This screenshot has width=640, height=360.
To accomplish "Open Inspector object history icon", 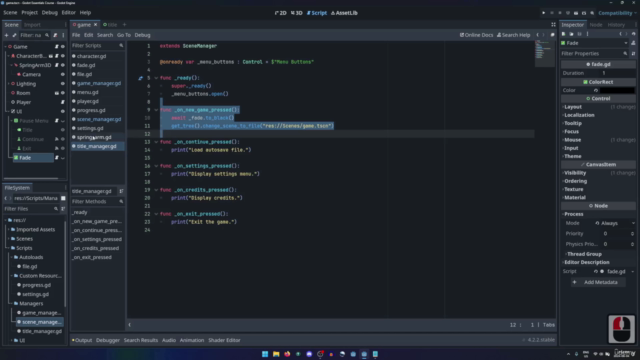I will pyautogui.click(x=633, y=34).
